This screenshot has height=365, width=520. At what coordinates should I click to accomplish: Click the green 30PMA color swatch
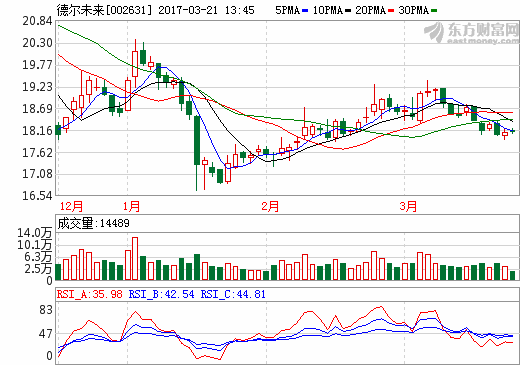[x=434, y=11]
